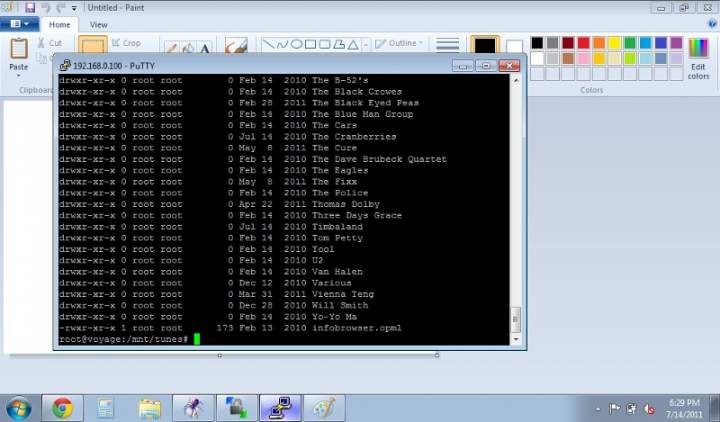Click PuTTY scrollbar up arrow
The width and height of the screenshot is (720, 422).
[516, 80]
